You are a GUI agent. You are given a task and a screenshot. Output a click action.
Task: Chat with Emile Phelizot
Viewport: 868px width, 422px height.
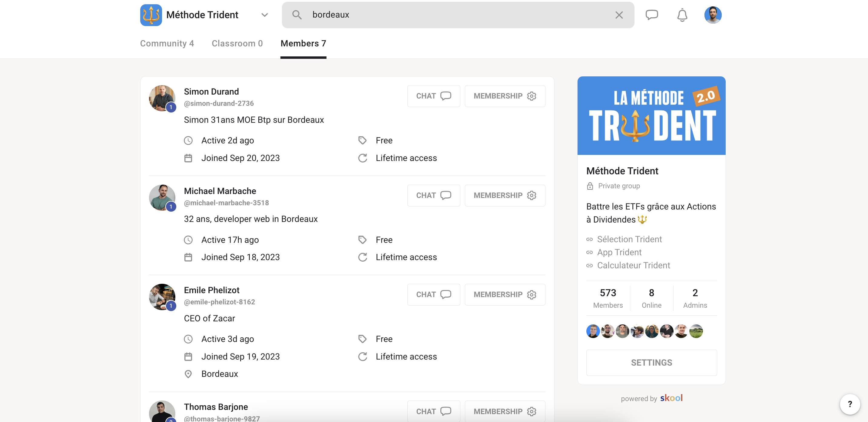tap(433, 294)
